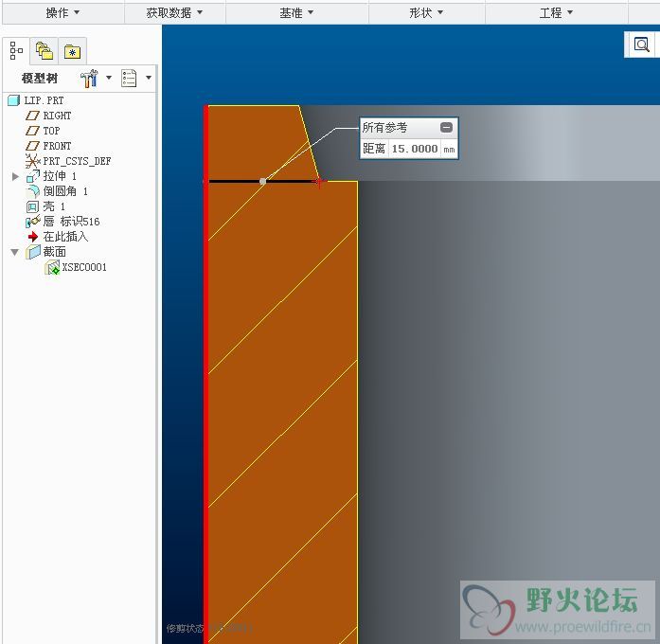
Task: Collapse the 截面 section node
Action: (x=15, y=252)
